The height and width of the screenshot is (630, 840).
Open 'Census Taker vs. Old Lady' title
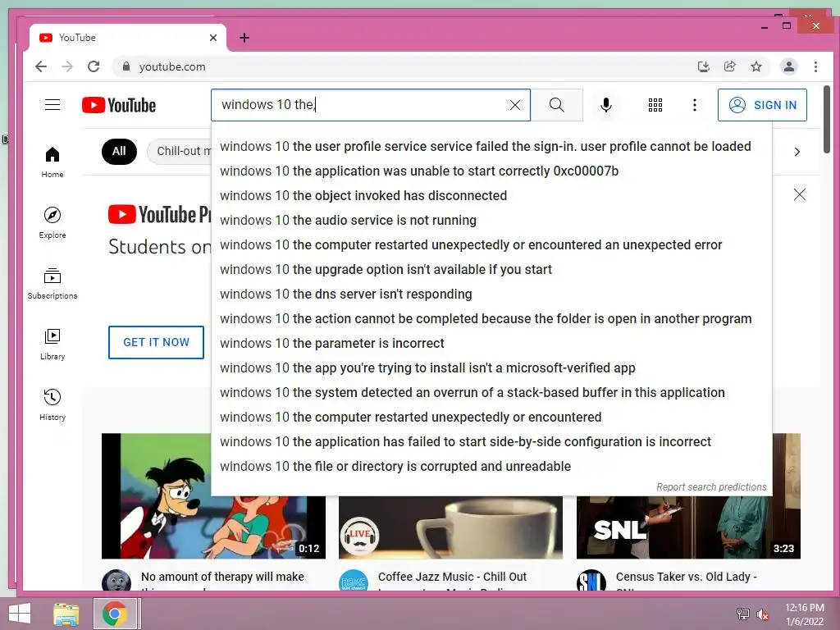click(x=687, y=577)
